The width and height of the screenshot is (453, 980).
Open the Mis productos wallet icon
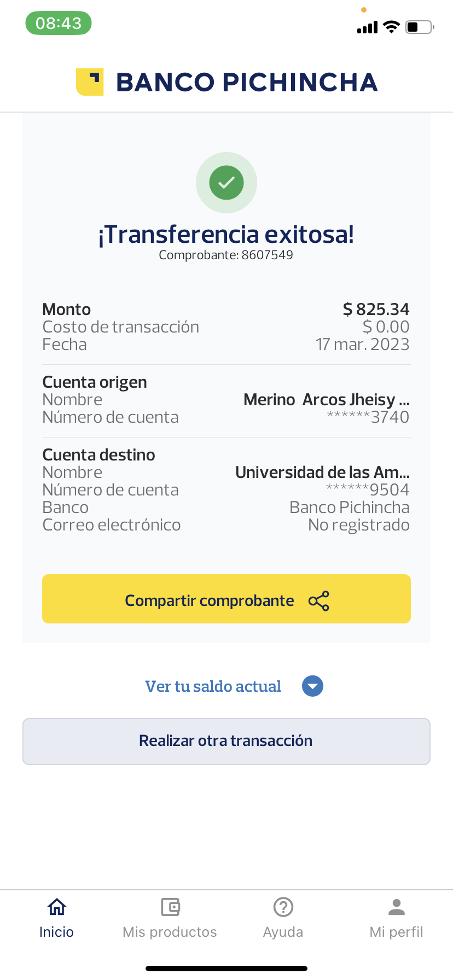tap(170, 907)
